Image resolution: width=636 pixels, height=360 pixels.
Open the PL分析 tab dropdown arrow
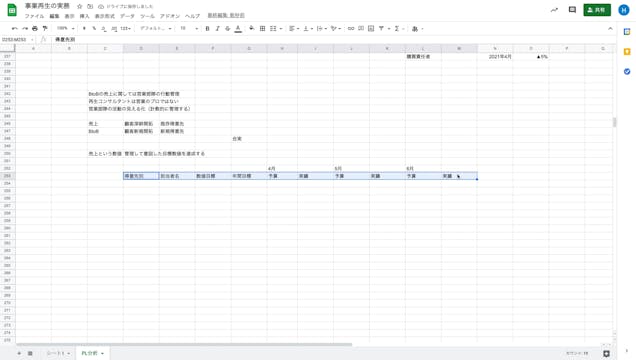(x=102, y=354)
